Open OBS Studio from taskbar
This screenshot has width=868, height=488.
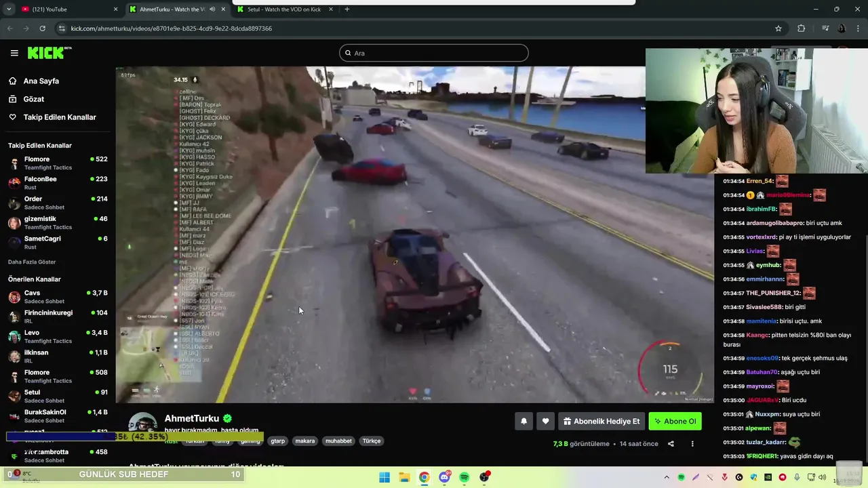(x=484, y=477)
